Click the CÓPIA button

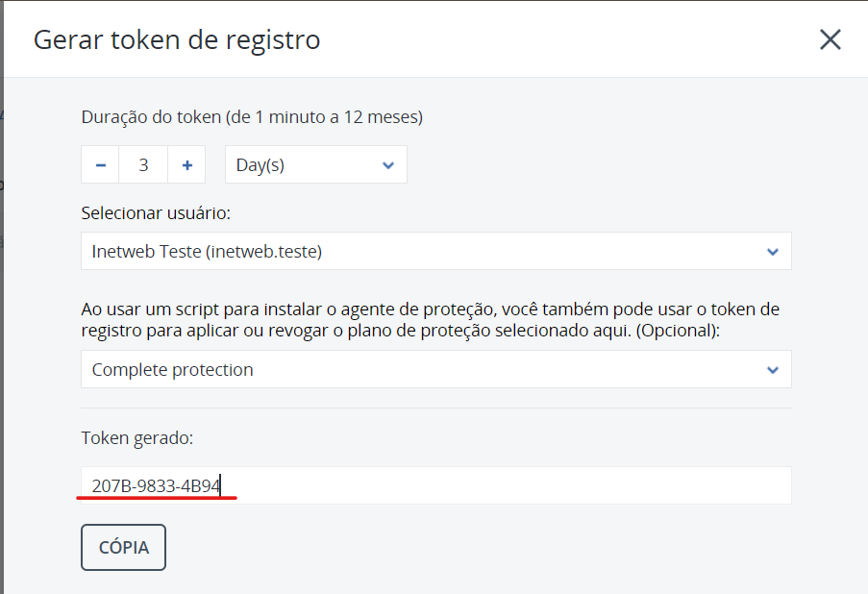pos(123,547)
